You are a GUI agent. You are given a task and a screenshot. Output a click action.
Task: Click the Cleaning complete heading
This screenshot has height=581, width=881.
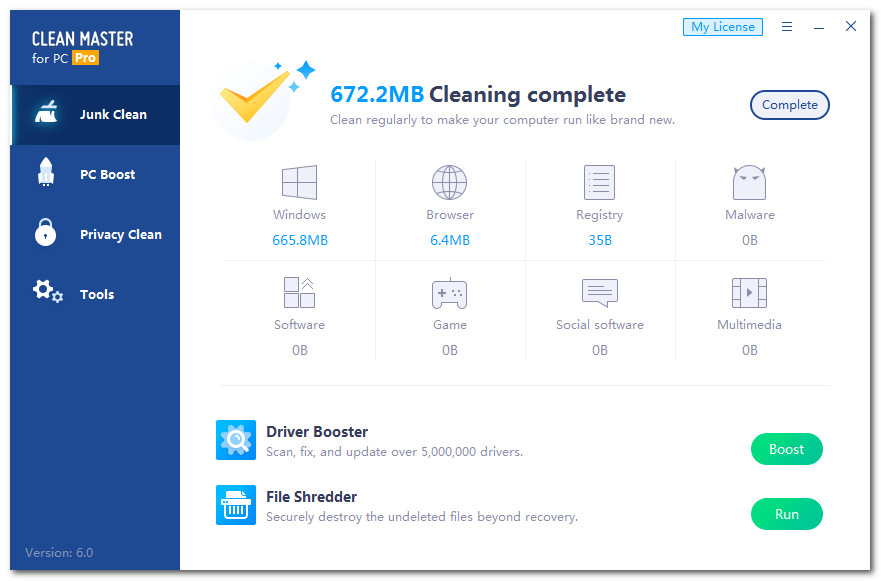coord(527,94)
